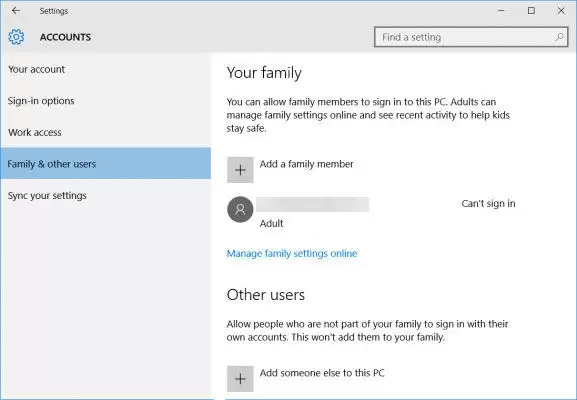Click the Add a family member label
Screen dimensions: 577x400
(307, 164)
